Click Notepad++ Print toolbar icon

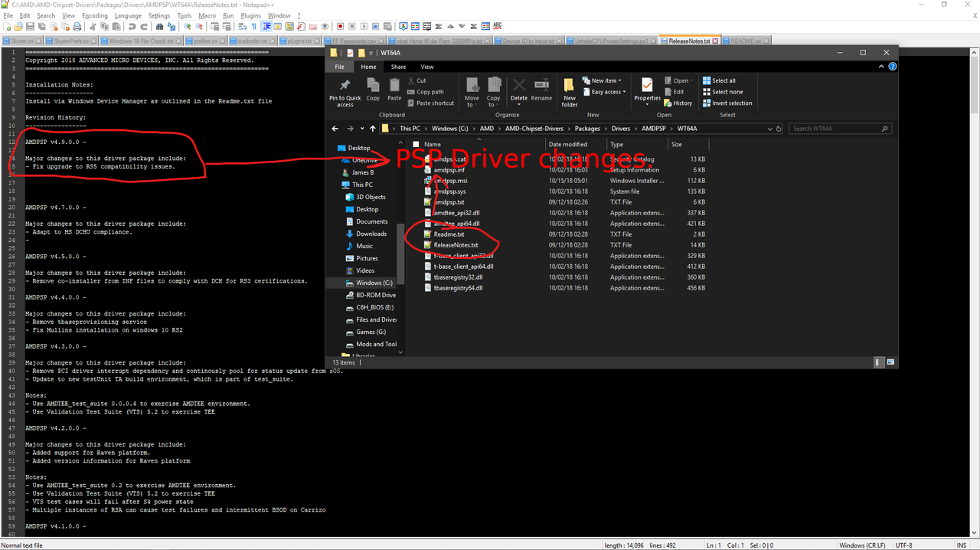pos(77,26)
